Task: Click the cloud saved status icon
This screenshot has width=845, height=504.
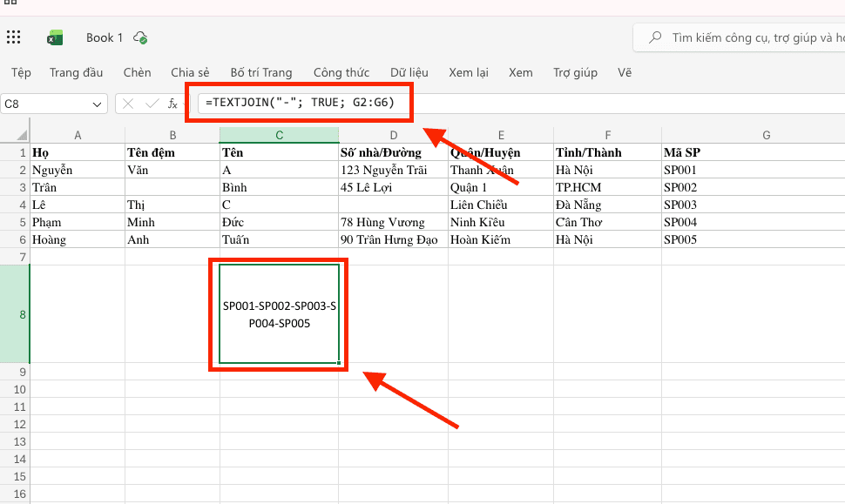Action: click(x=140, y=37)
